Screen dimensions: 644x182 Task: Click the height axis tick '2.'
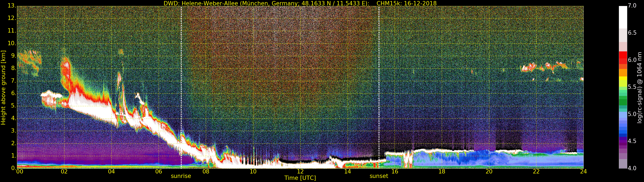click(14, 143)
